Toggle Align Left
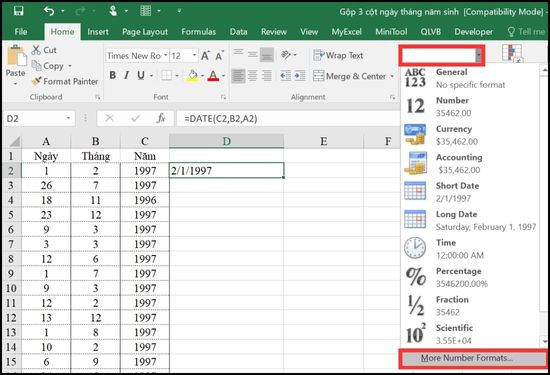The width and height of the screenshot is (550, 375). tap(239, 76)
